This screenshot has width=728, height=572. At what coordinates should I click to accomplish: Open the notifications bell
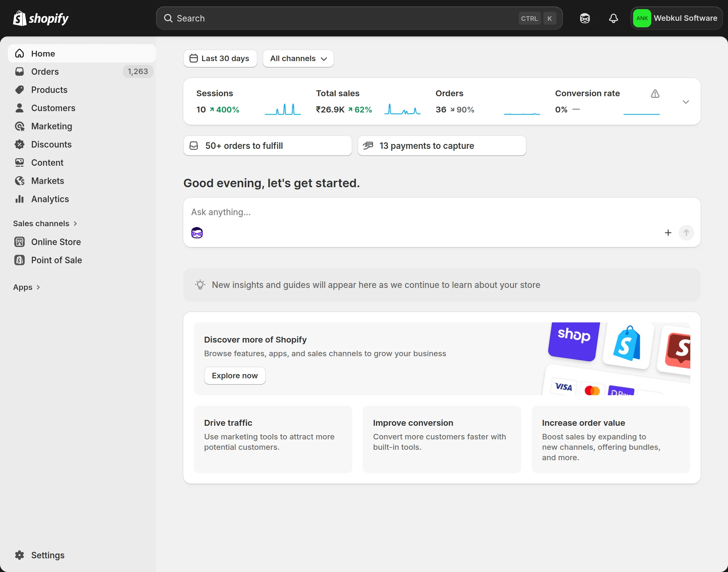pos(613,19)
